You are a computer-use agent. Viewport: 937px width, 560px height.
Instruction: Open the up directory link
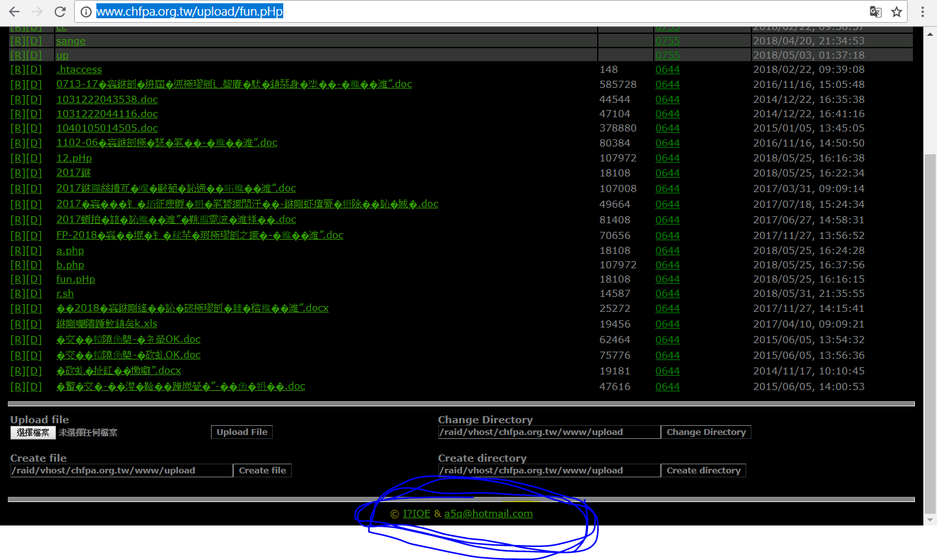click(x=63, y=55)
